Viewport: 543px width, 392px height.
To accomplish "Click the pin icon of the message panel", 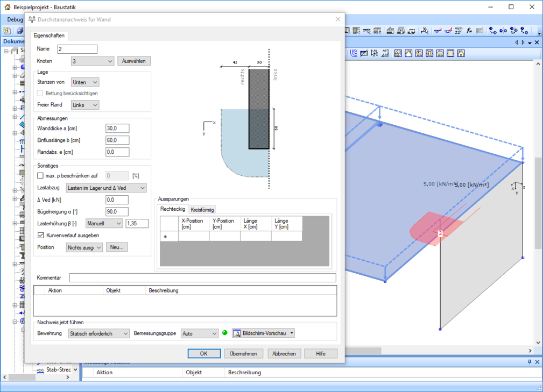I will tap(530, 362).
